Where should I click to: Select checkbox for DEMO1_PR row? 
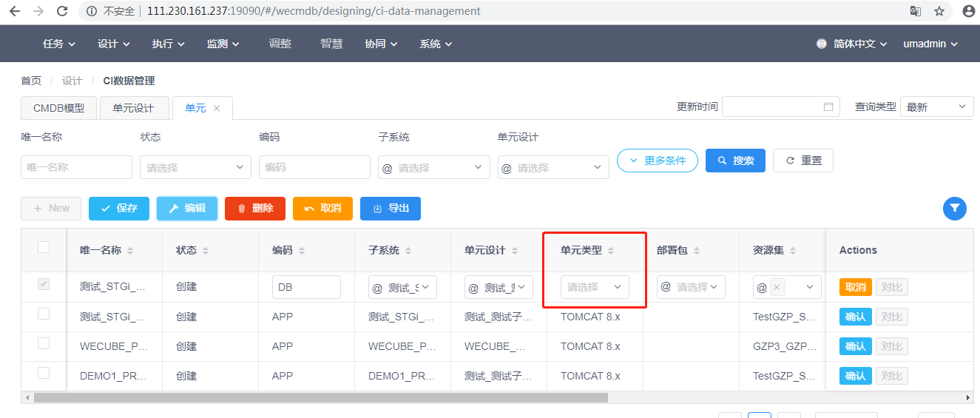(x=44, y=373)
